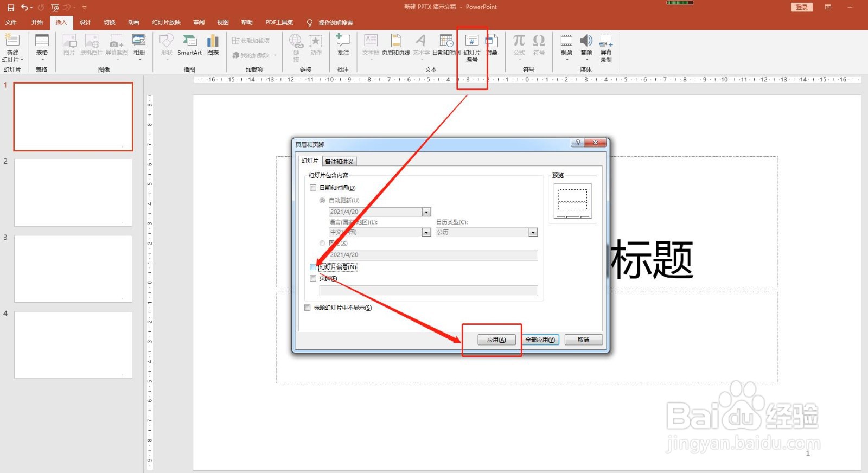
Task: Open the Transitions ribbon tab
Action: click(x=110, y=22)
